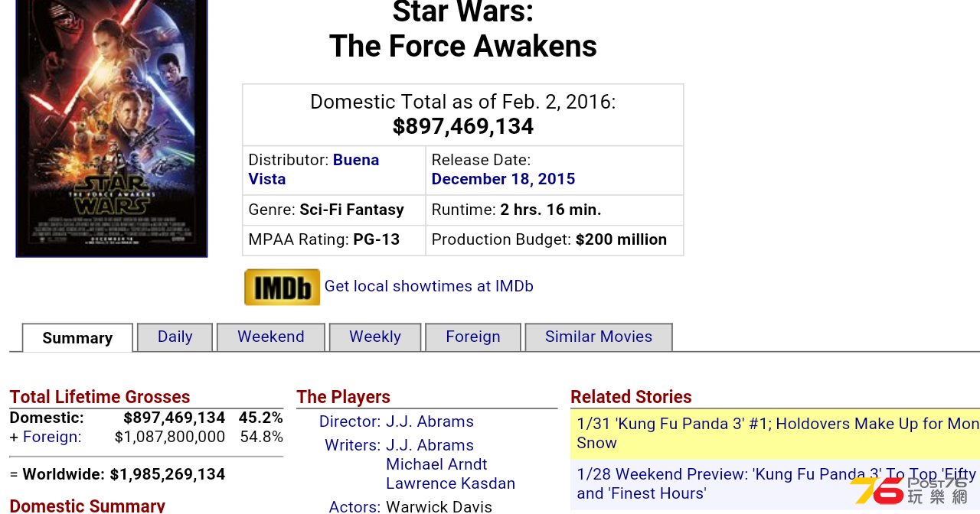Open Get local showtimes at IMDb link
This screenshot has width=980, height=514.
point(429,286)
